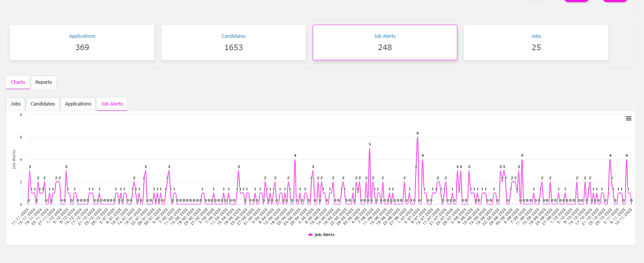Click the first data point labeled 3
This screenshot has width=644, height=263.
pos(30,171)
